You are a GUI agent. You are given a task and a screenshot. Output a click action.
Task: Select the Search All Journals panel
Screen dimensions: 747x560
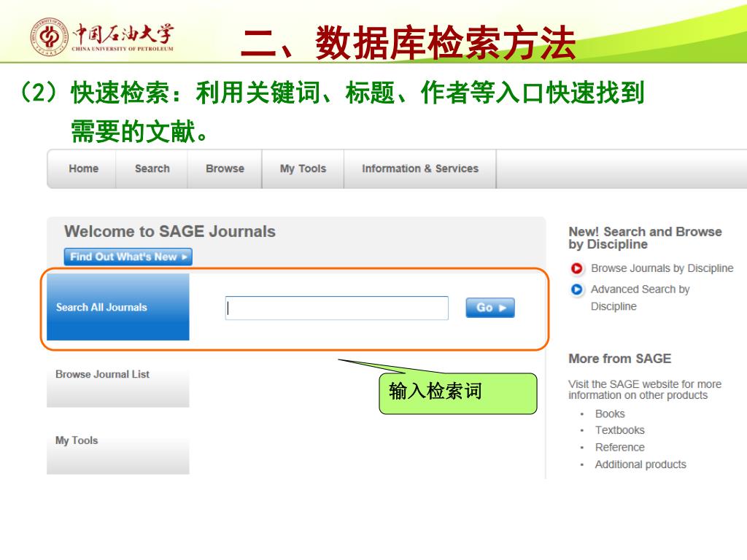tap(117, 307)
